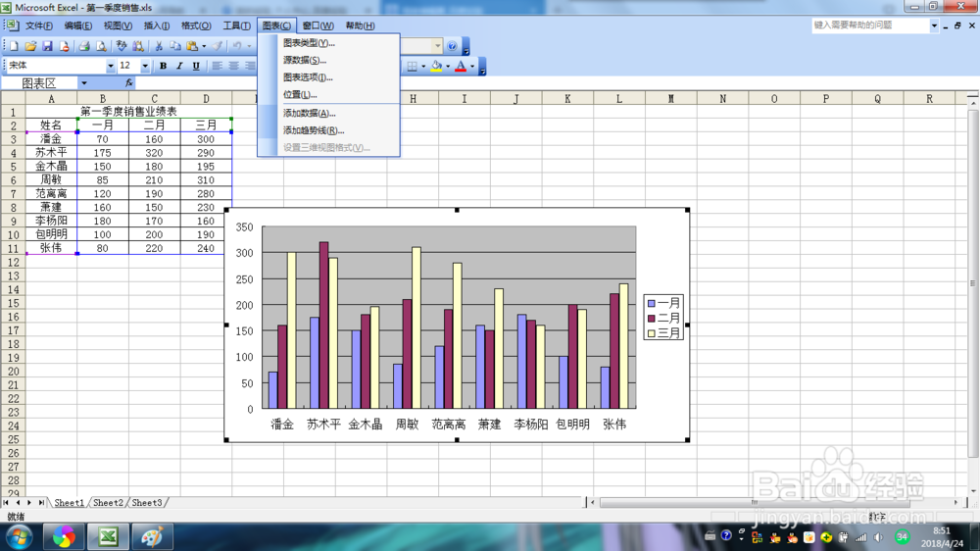980x551 pixels.
Task: Open the Windows Start button
Action: click(20, 537)
